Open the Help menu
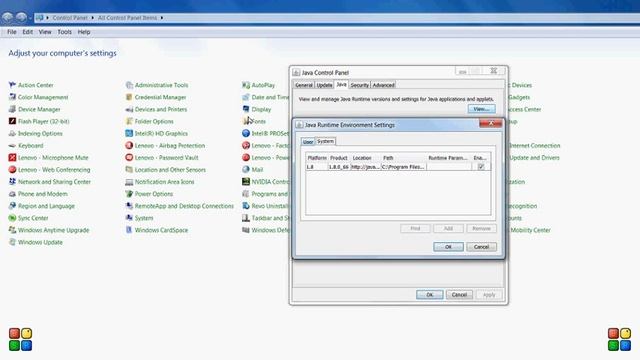Screen dimensions: 640x360 (84, 32)
